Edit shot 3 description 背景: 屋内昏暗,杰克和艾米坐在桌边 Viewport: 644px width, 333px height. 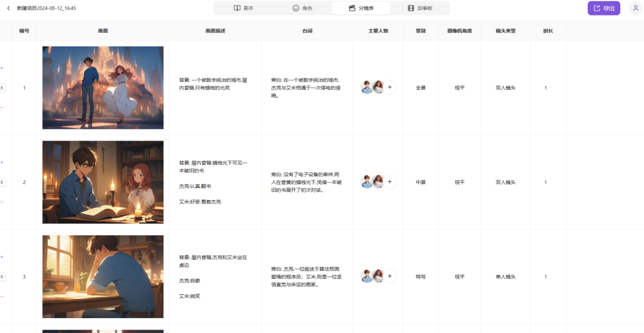click(x=213, y=262)
